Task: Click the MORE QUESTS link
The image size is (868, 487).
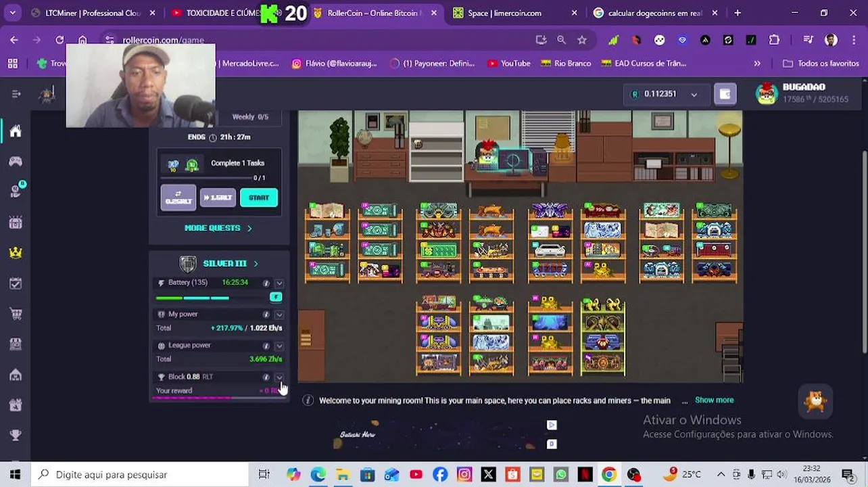Action: point(218,228)
